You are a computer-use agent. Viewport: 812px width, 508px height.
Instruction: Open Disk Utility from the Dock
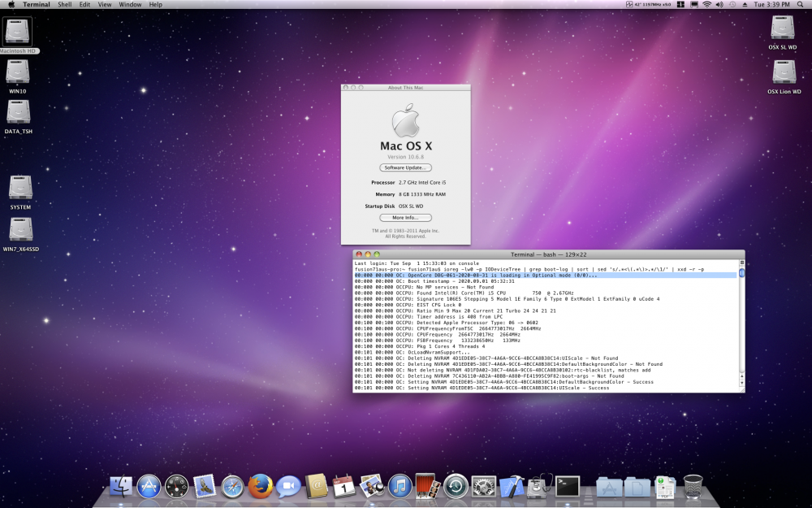[540, 487]
